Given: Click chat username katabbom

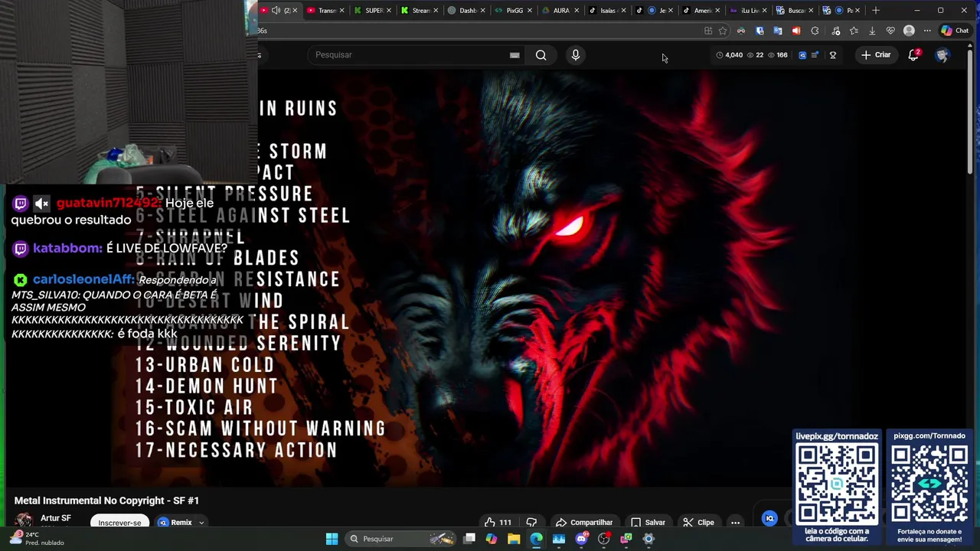Looking at the screenshot, I should [67, 249].
